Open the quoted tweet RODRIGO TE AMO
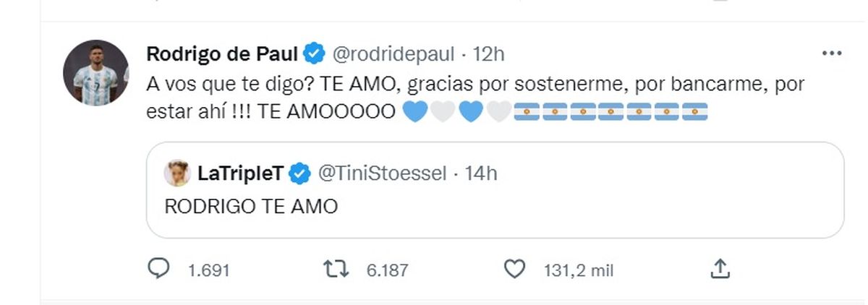This screenshot has height=305, width=868. 495,190
